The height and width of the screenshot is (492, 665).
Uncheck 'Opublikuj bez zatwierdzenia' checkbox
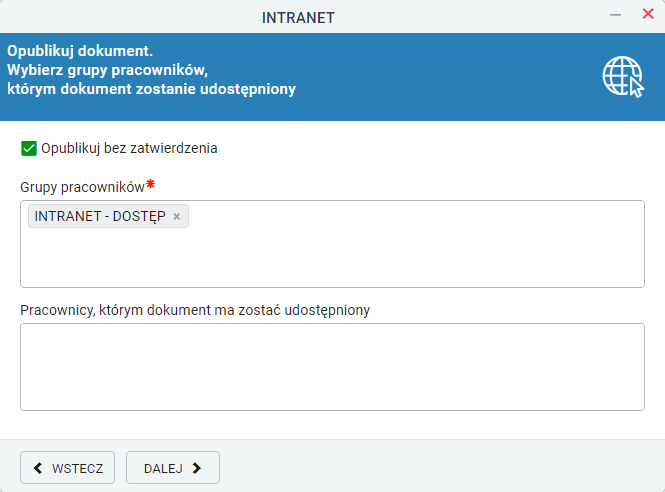29,148
